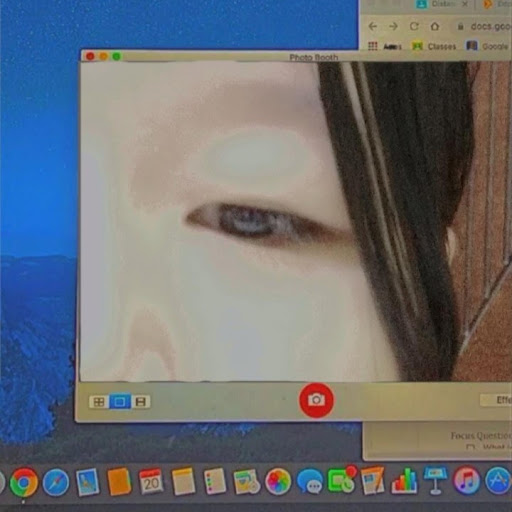Take a photo with the red camera button
This screenshot has height=512, width=512.
pyautogui.click(x=316, y=400)
